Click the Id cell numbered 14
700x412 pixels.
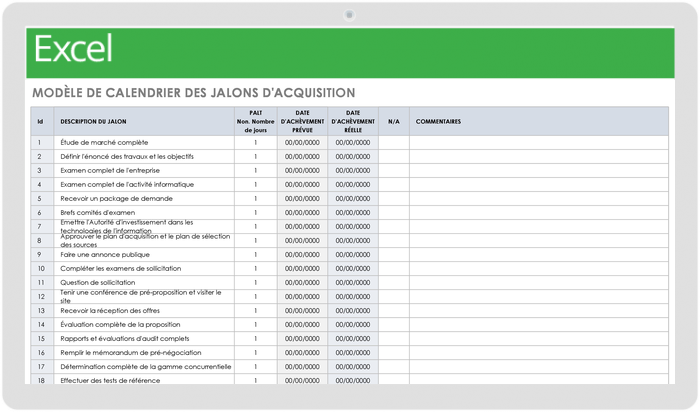42,325
